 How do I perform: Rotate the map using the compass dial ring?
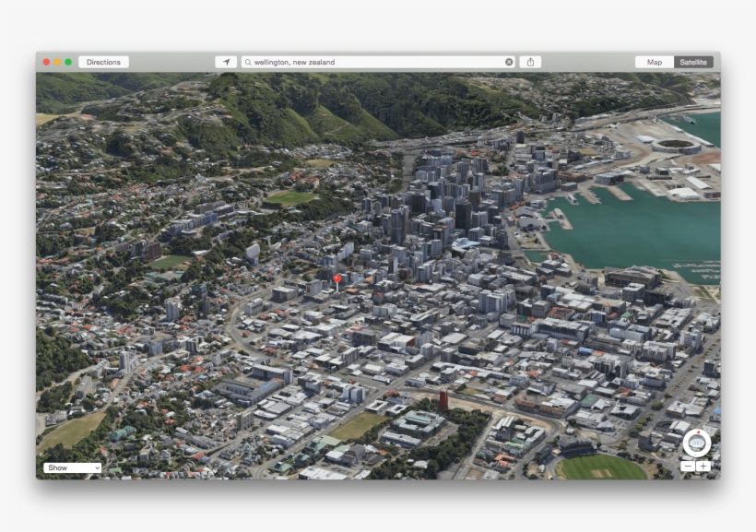point(685,443)
